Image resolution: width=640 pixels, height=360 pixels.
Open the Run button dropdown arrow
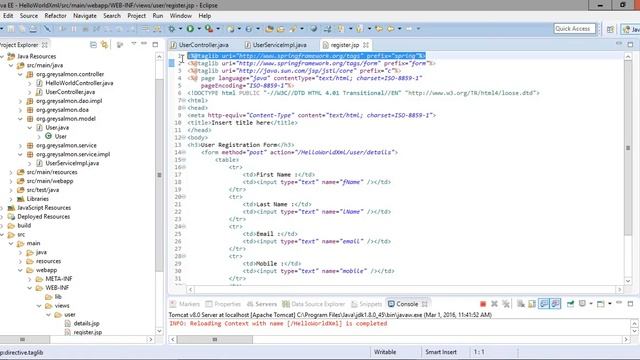(x=199, y=29)
